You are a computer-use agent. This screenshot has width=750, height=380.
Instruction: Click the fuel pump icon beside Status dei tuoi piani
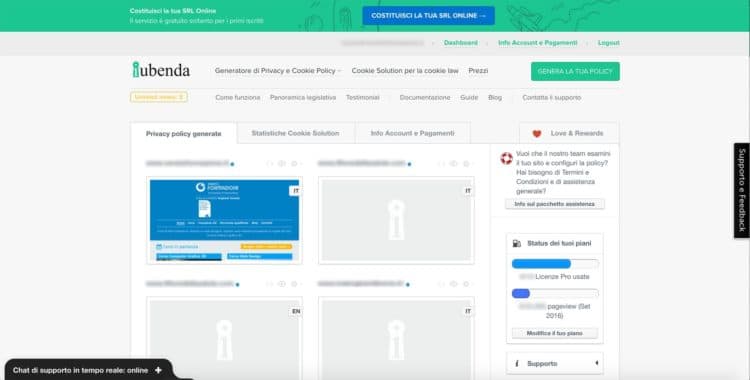point(517,243)
